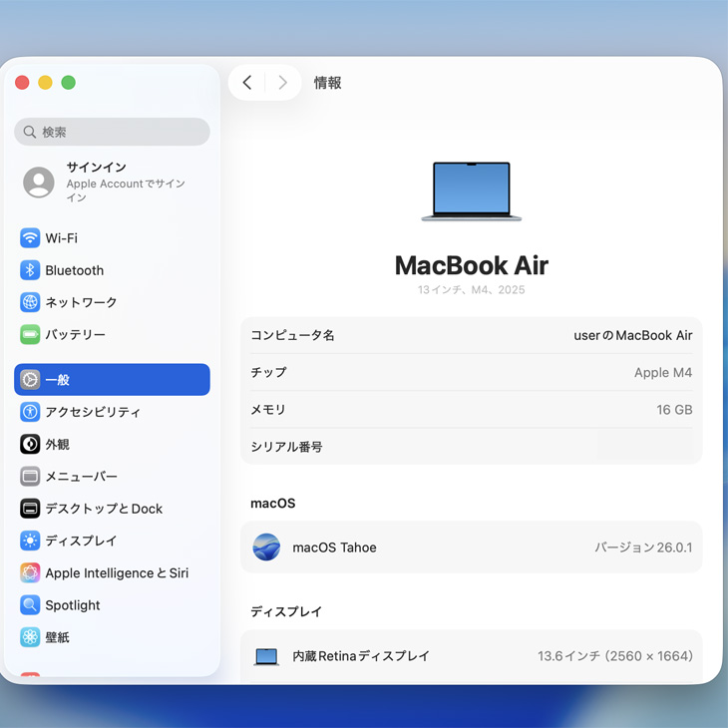This screenshot has width=728, height=728.
Task: Select the 壁紙 wallpaper icon
Action: pos(30,637)
